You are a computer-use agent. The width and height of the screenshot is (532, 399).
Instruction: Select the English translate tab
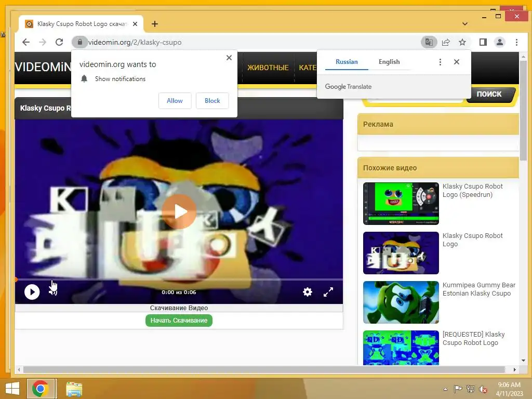click(389, 62)
